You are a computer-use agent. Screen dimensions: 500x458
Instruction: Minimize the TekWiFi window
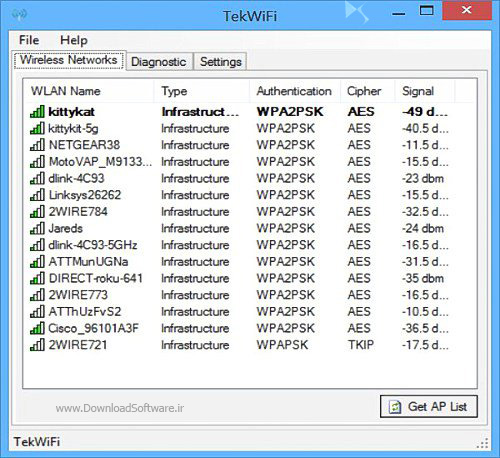398,14
